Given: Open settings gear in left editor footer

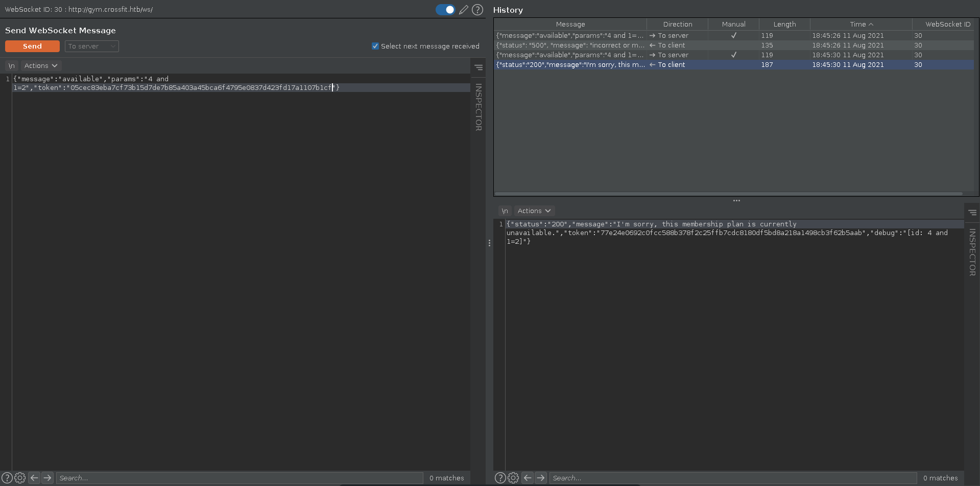Looking at the screenshot, I should [20, 478].
